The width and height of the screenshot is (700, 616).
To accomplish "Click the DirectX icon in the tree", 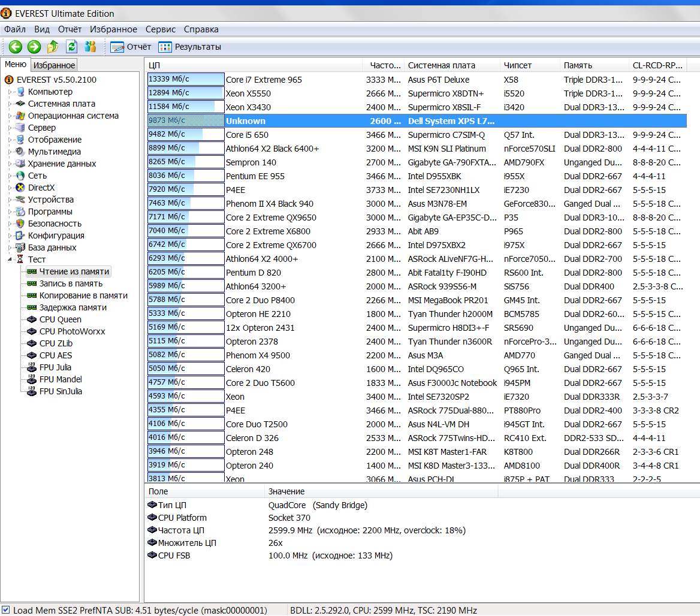I will (21, 188).
